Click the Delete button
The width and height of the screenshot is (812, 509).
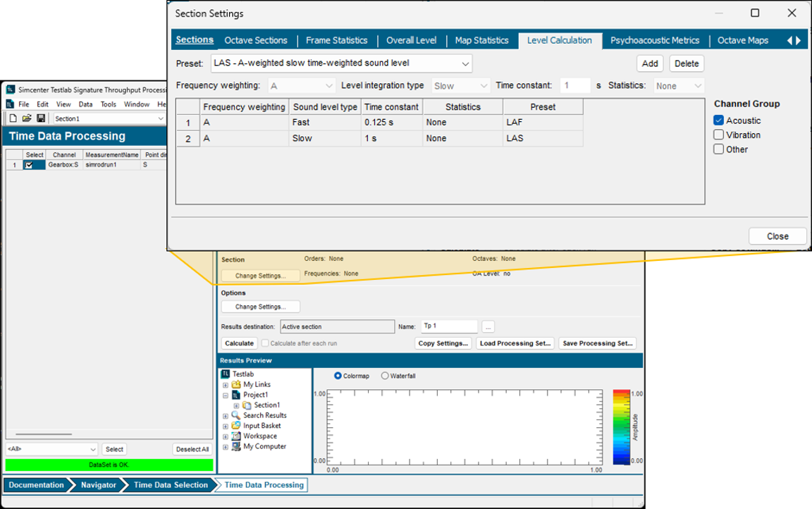coord(687,63)
